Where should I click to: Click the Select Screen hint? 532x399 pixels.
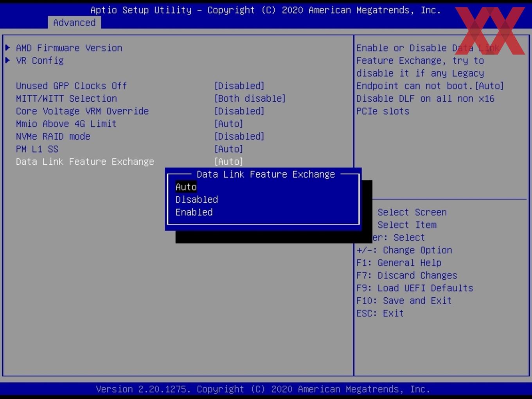(x=412, y=212)
